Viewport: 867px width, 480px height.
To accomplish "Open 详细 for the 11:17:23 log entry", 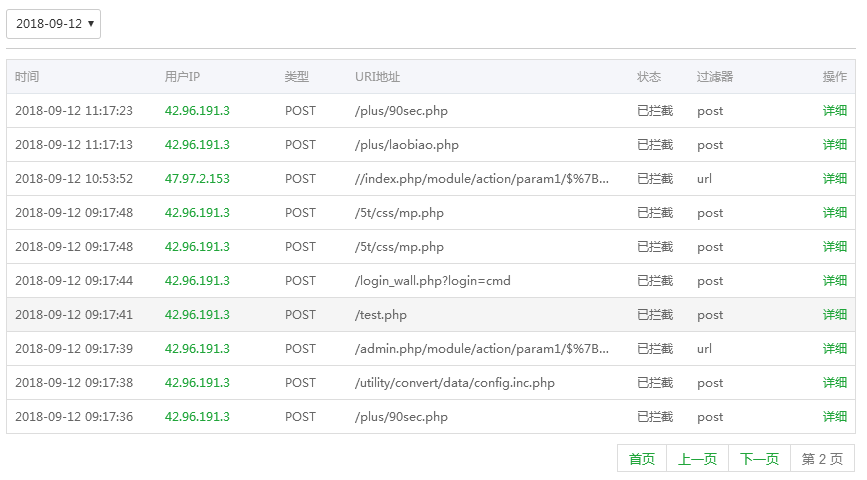I will point(834,111).
